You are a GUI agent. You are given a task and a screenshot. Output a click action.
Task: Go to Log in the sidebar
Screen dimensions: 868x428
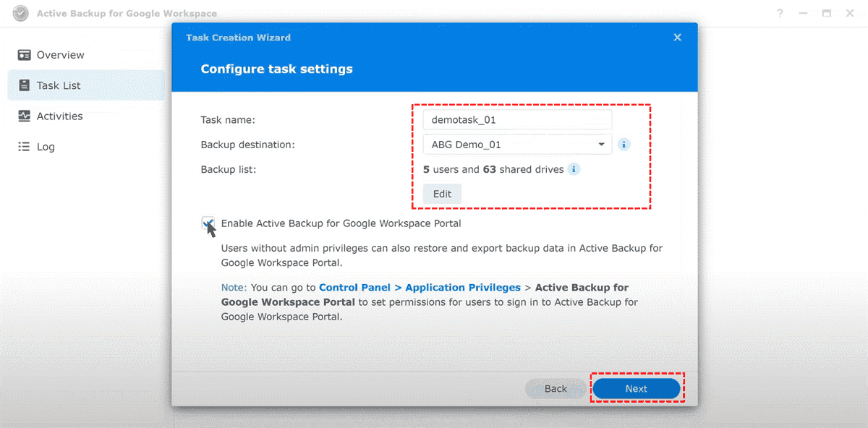point(46,147)
